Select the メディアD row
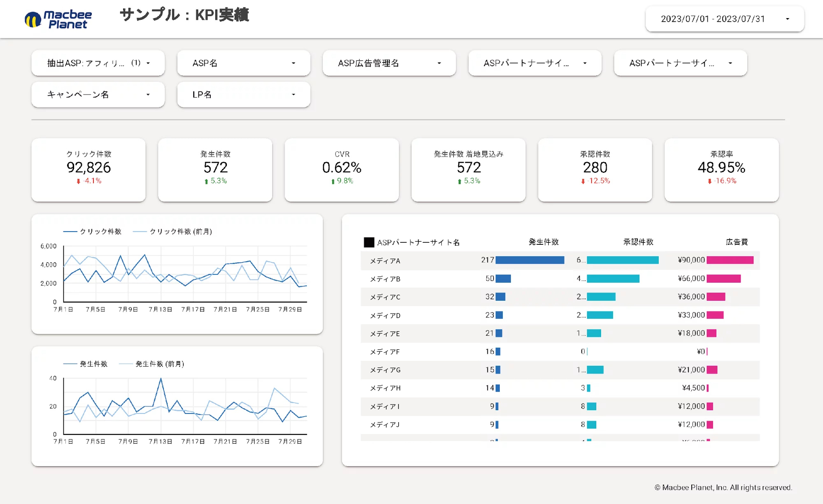The image size is (823, 504). coord(560,315)
